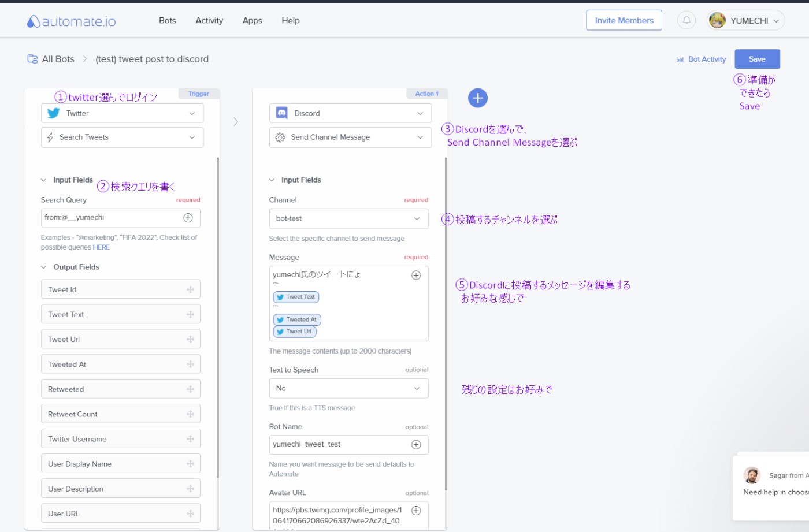This screenshot has height=532, width=809.
Task: Click drag handle on Tweet Url field
Action: pos(190,339)
